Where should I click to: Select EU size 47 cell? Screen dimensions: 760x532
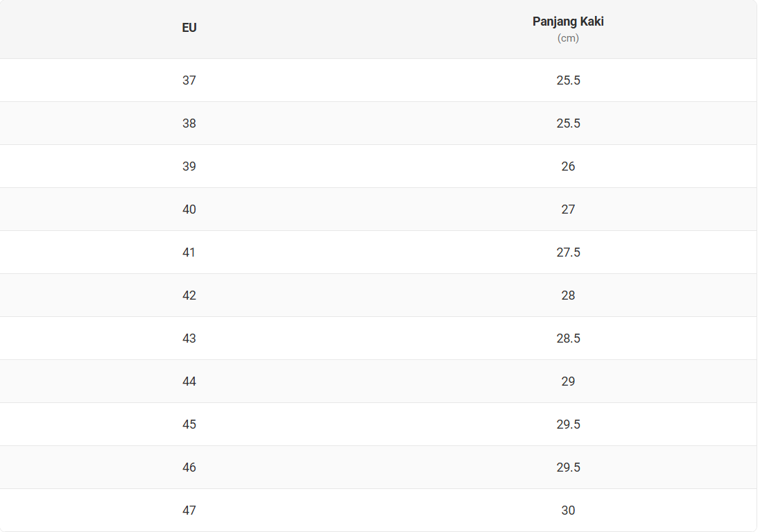click(189, 510)
